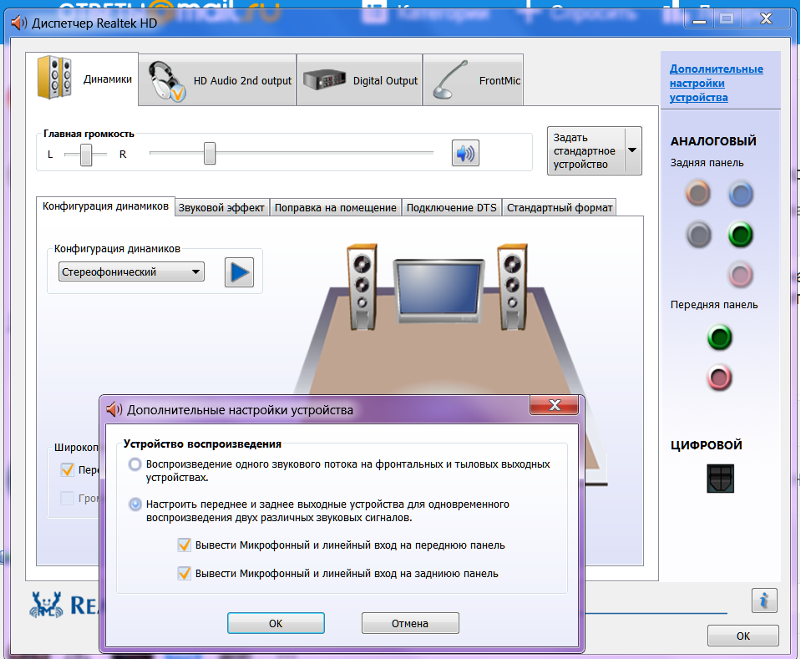Click the left speaker in room diagram
The image size is (800, 659).
362,287
